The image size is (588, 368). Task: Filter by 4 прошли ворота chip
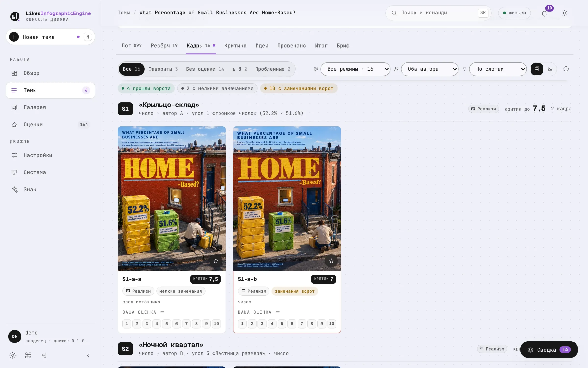146,88
